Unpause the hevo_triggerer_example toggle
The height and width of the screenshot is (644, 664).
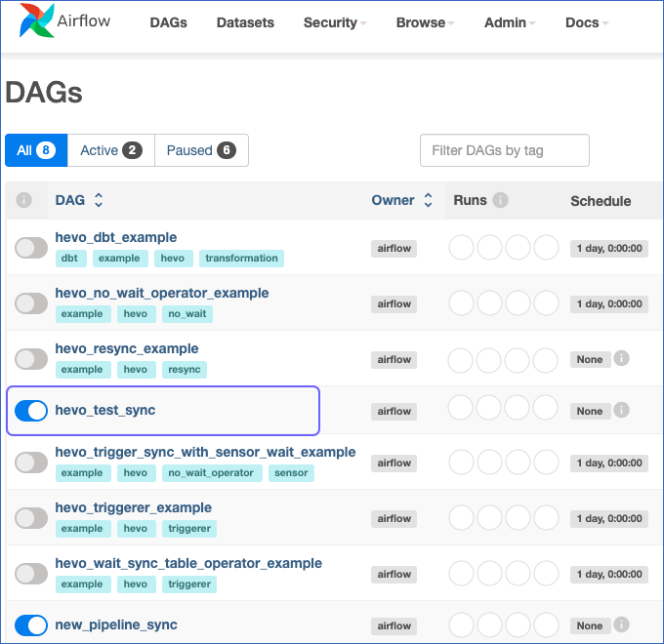[31, 518]
